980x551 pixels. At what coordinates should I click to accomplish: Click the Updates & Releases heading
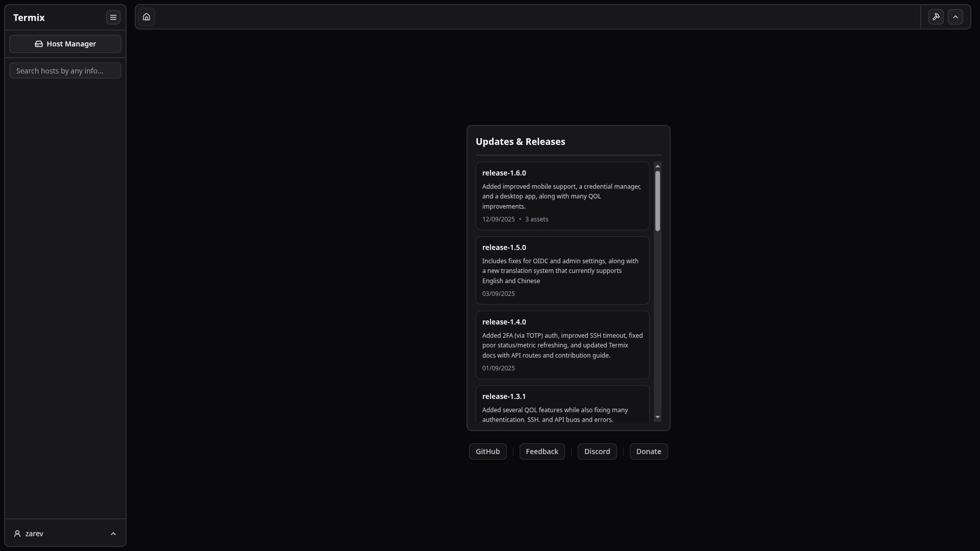point(520,142)
